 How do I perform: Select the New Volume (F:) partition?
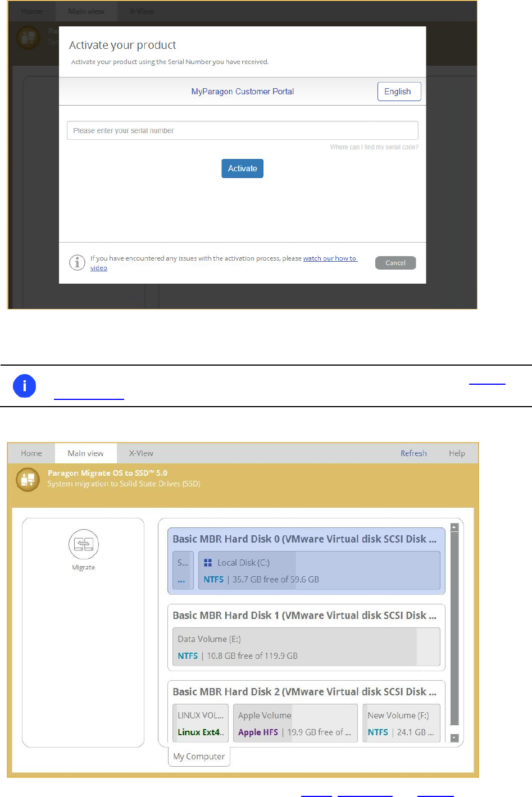[401, 723]
